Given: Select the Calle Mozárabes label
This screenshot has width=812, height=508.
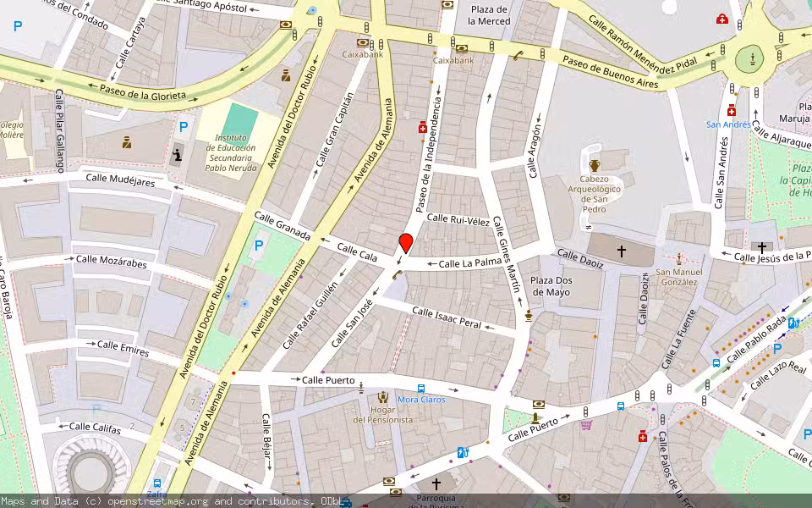Looking at the screenshot, I should 112,262.
